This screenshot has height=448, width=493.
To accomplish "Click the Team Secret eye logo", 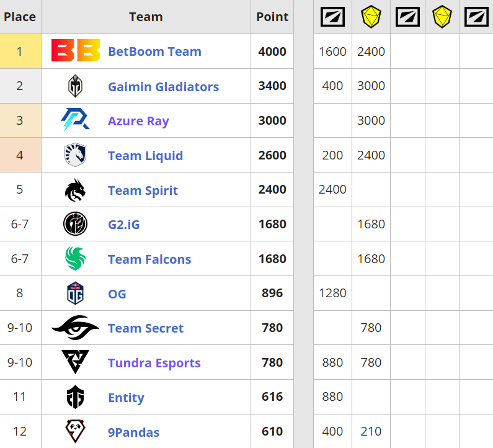I will (75, 328).
